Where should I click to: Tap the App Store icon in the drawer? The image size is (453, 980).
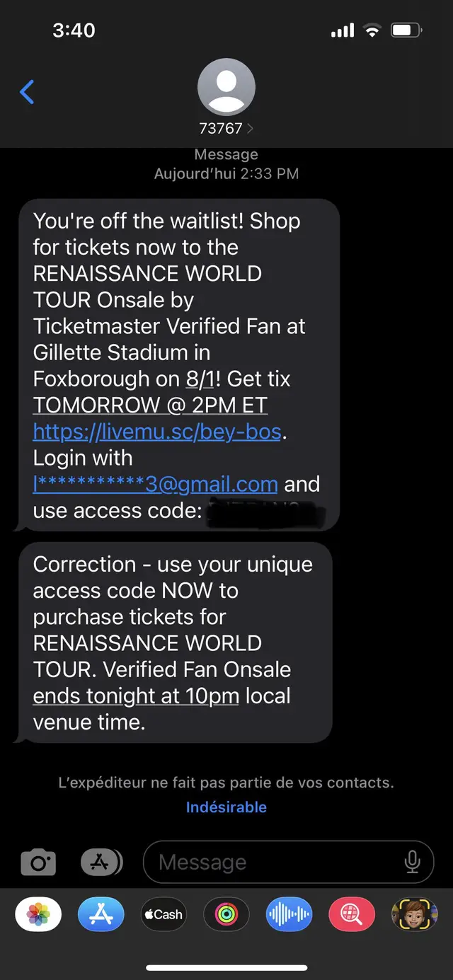point(101,914)
